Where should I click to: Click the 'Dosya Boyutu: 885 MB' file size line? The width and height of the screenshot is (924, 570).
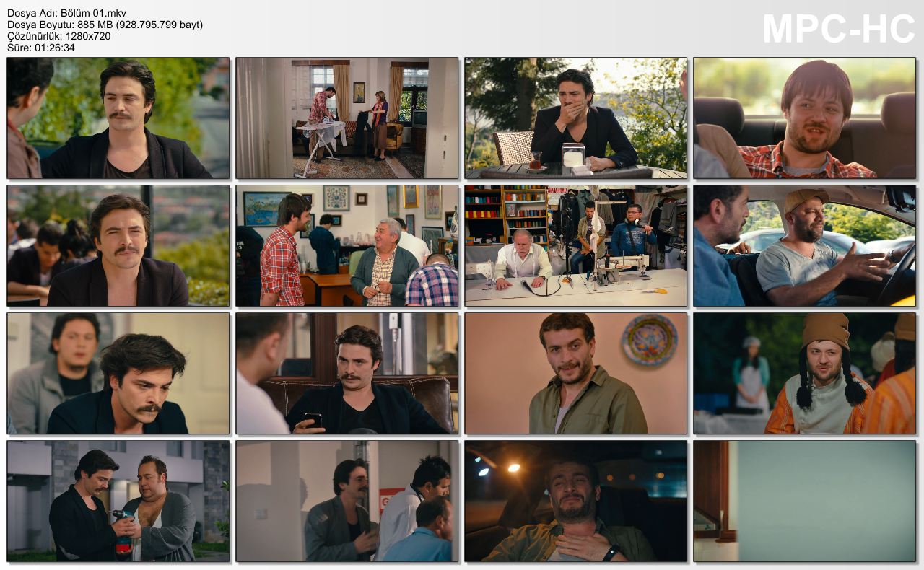(x=105, y=25)
